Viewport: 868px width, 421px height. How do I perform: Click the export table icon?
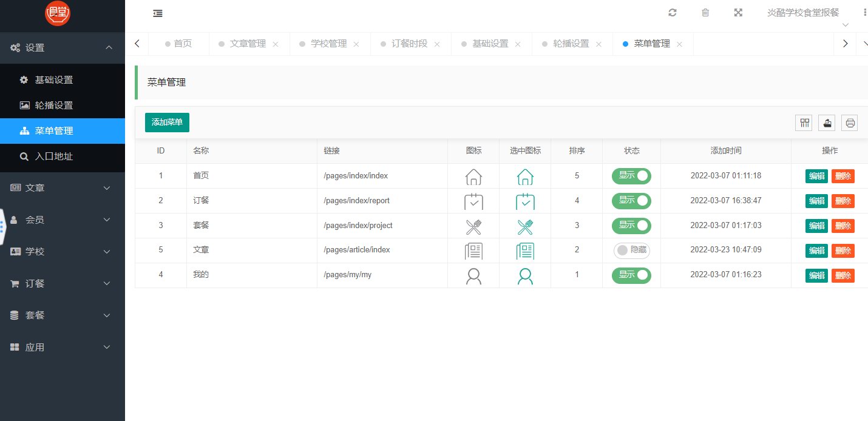tap(827, 123)
